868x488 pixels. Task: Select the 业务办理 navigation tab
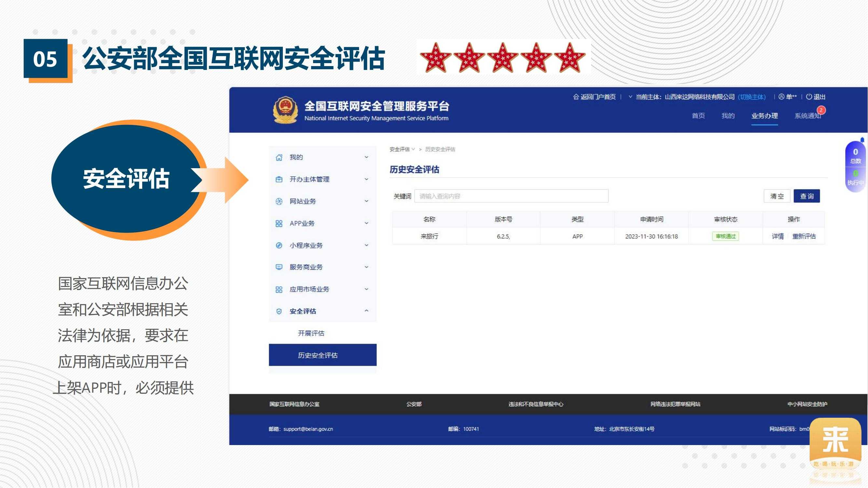coord(765,116)
